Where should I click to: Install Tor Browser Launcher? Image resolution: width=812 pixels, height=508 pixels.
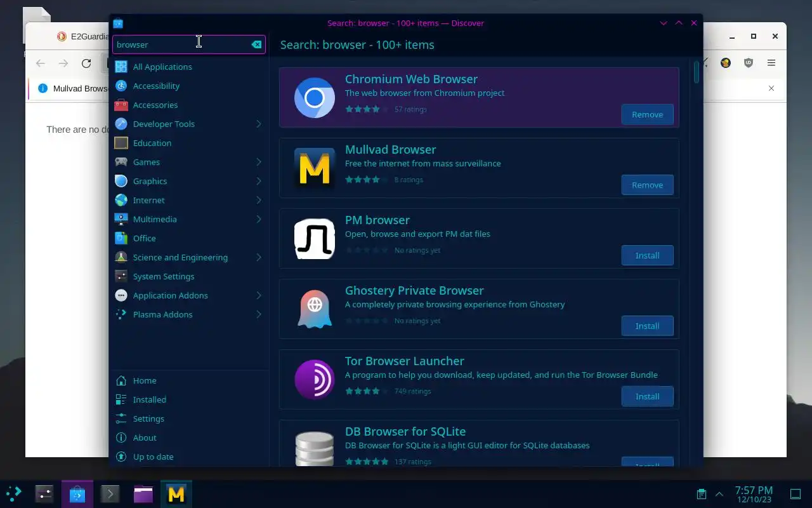coord(647,396)
